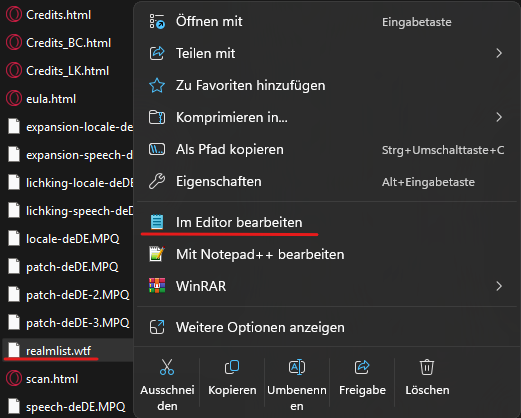This screenshot has height=418, width=521.
Task: Select the patch-deDE-2.MPQ file
Action: pos(78,295)
